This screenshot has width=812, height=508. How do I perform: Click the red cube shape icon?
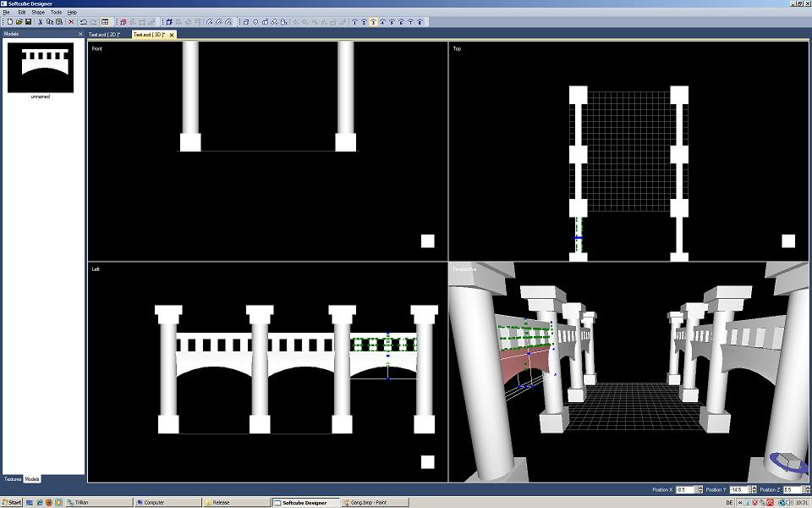click(123, 21)
